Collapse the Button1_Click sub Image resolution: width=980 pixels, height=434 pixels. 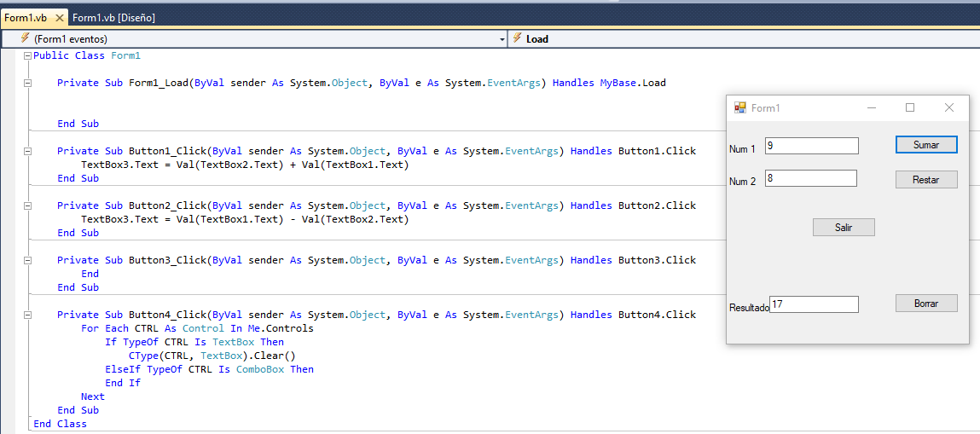[x=26, y=151]
